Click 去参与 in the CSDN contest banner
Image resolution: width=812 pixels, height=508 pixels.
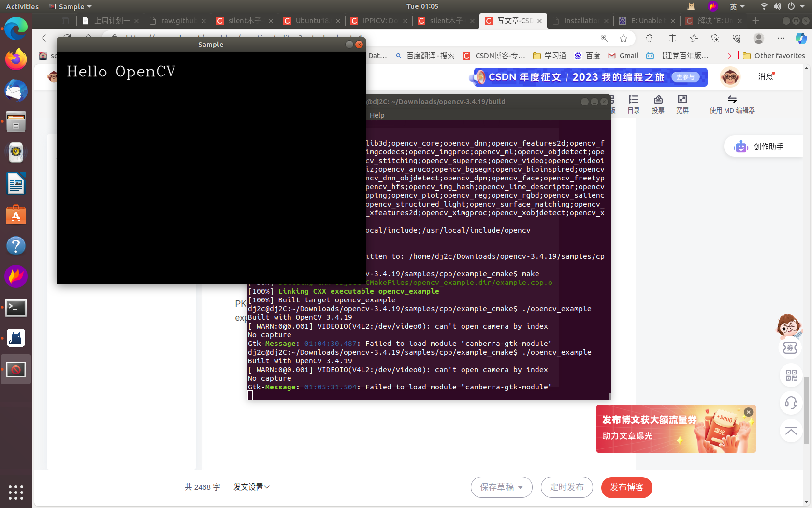pos(684,77)
